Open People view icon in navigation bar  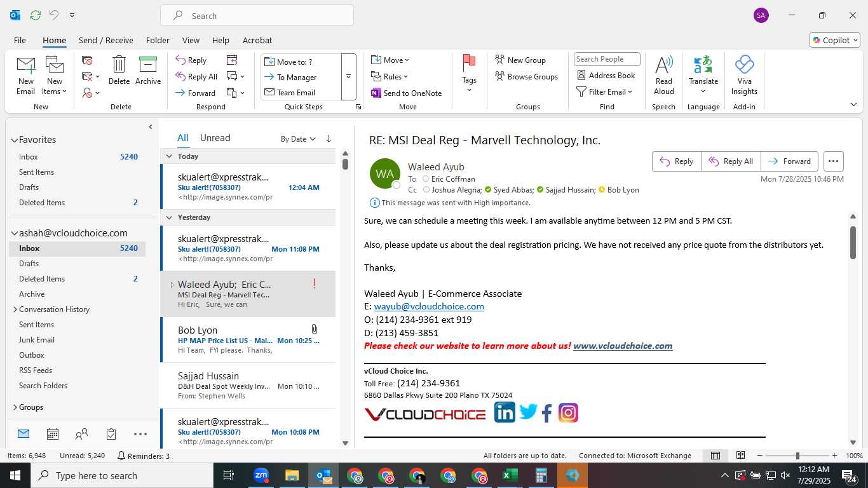tap(81, 434)
